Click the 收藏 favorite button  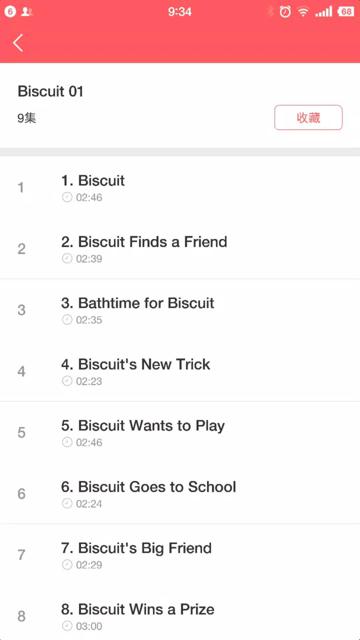point(308,118)
